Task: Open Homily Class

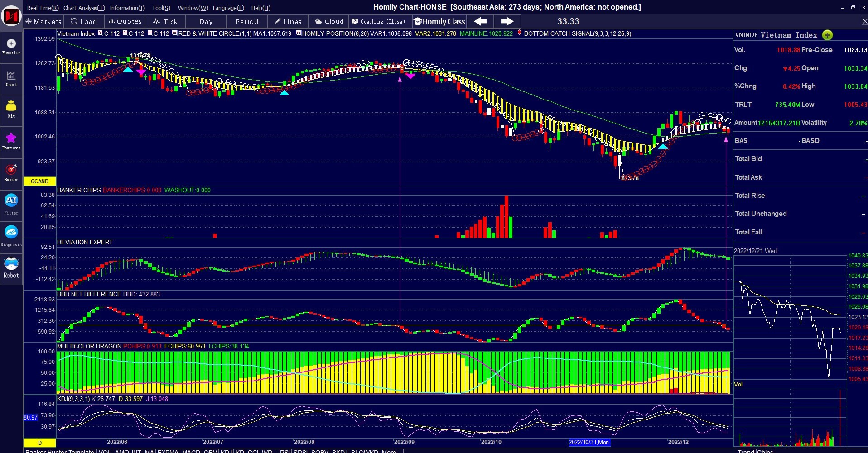Action: 439,21
